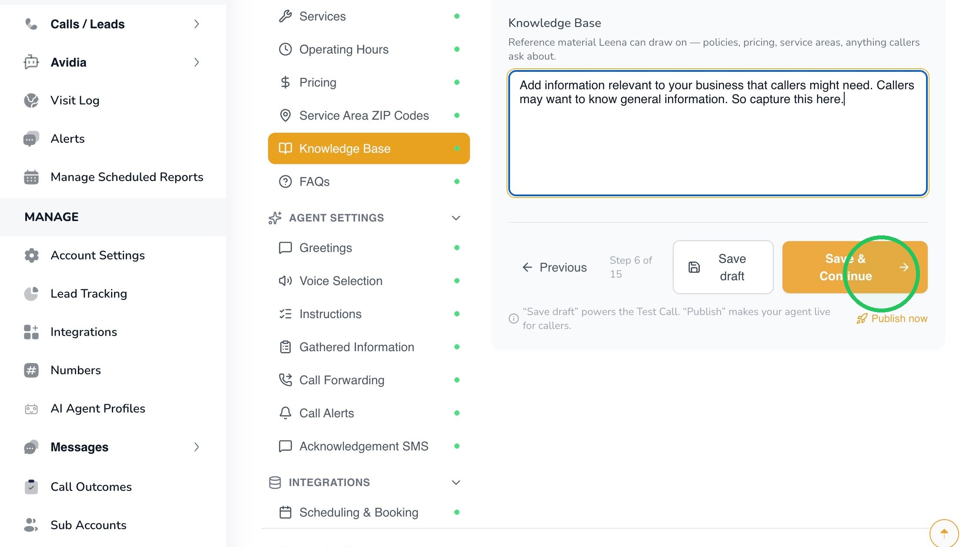Viewport: 980px width, 547px height.
Task: Click the Manage Scheduled Reports calendar icon
Action: tap(31, 177)
